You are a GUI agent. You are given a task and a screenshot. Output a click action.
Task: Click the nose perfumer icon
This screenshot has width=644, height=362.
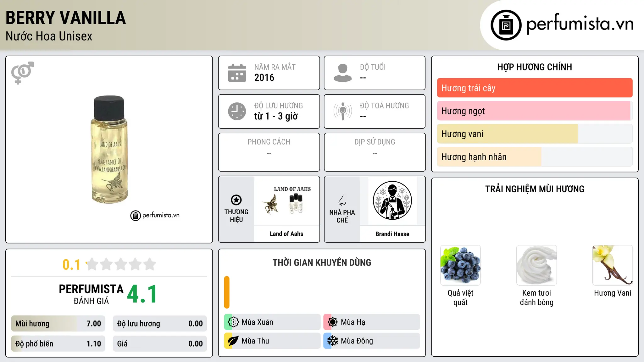[x=342, y=200]
